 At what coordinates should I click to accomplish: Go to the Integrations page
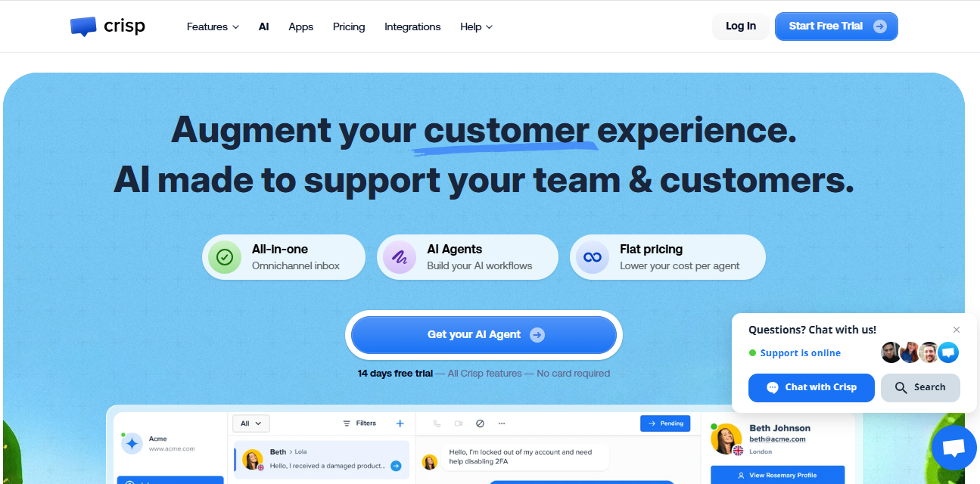412,26
